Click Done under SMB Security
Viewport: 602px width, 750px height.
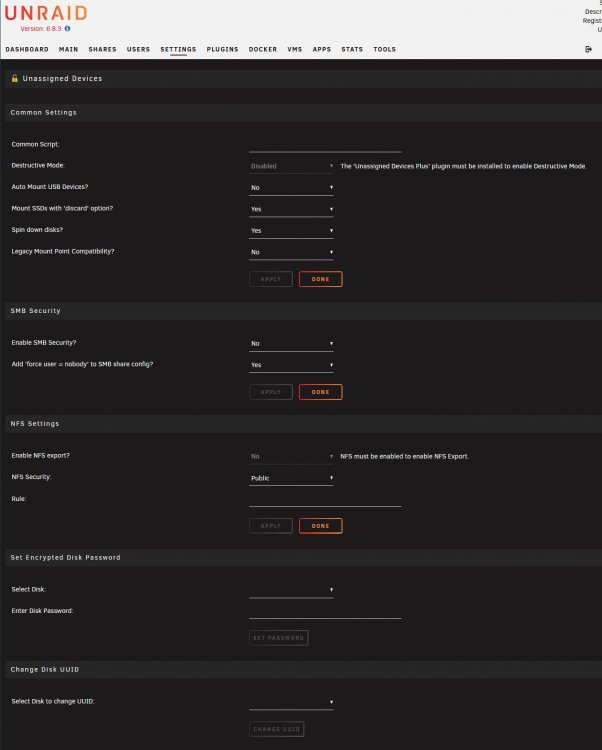tap(320, 392)
